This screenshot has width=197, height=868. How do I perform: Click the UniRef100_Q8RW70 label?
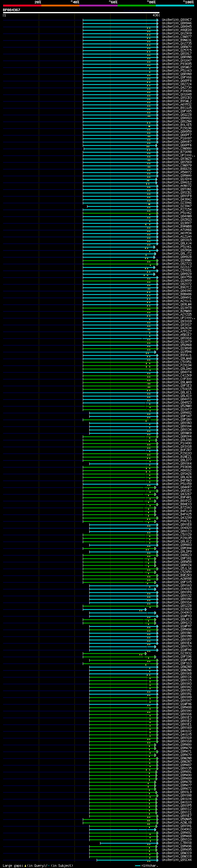pyautogui.click(x=177, y=47)
